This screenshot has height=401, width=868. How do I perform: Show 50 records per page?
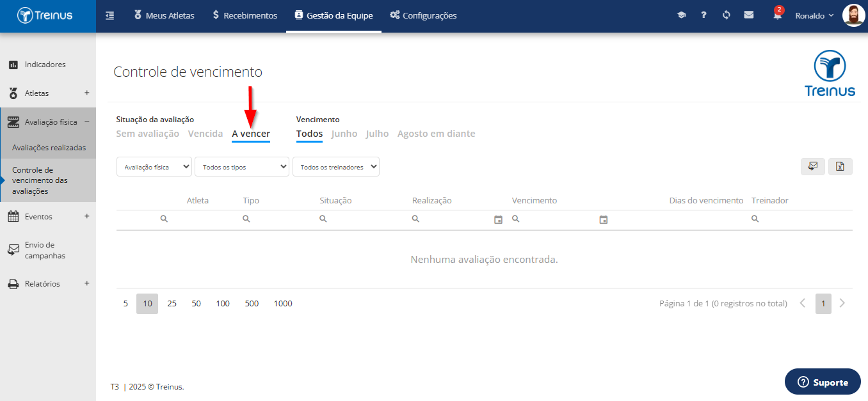tap(196, 304)
